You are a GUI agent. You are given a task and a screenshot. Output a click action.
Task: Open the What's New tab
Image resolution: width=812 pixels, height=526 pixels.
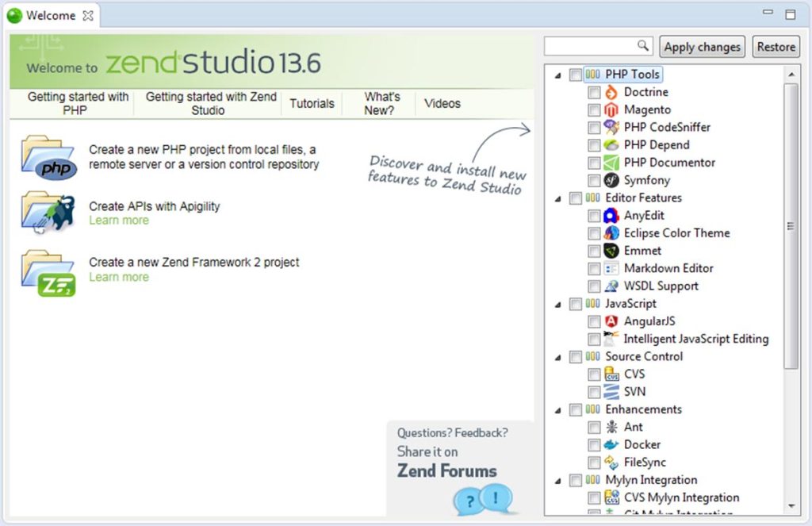tap(381, 102)
